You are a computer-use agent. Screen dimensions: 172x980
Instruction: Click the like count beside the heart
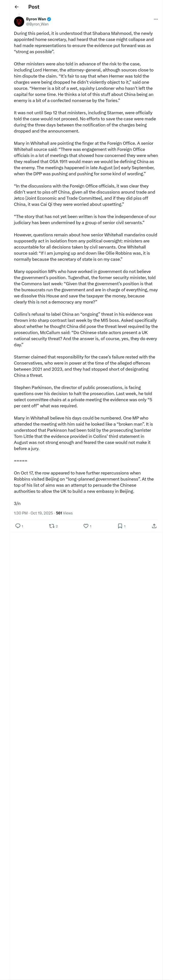coord(90,526)
